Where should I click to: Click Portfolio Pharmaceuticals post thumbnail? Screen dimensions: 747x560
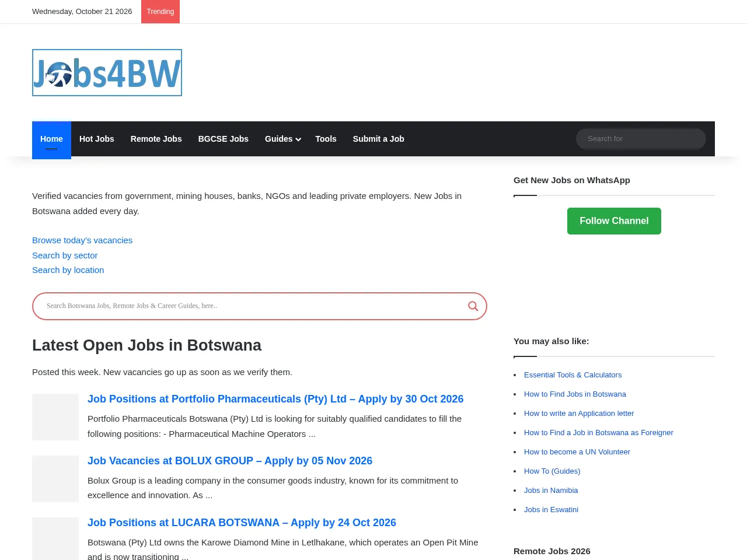click(55, 417)
